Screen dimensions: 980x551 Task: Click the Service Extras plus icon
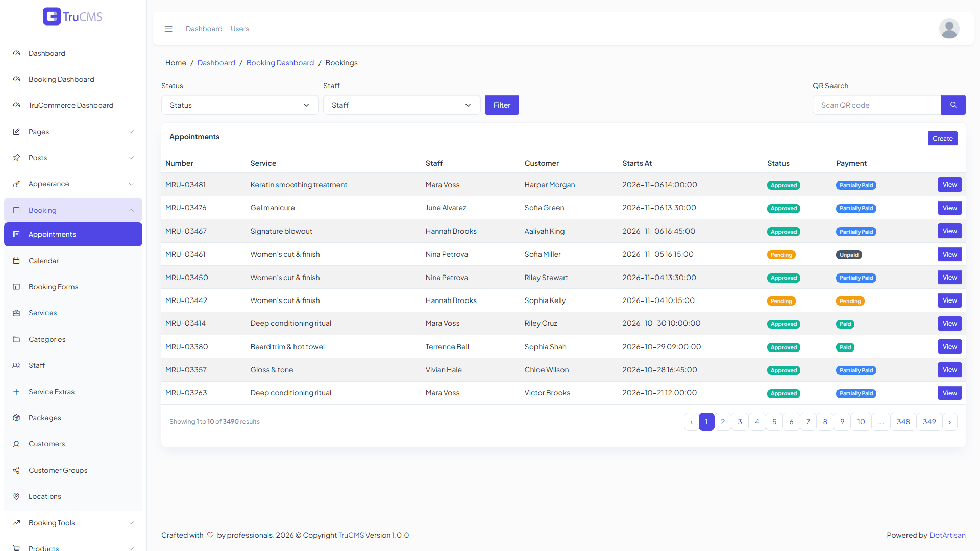[16, 392]
